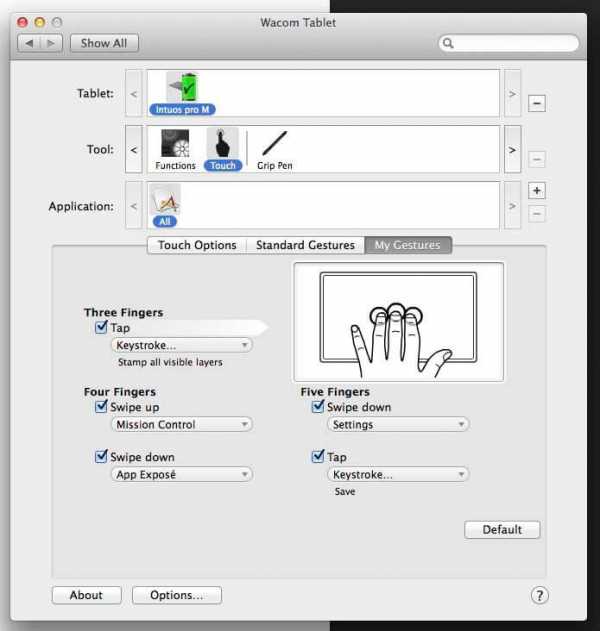The width and height of the screenshot is (600, 631).
Task: Toggle Three Fingers Tap checkbox
Action: click(x=101, y=327)
